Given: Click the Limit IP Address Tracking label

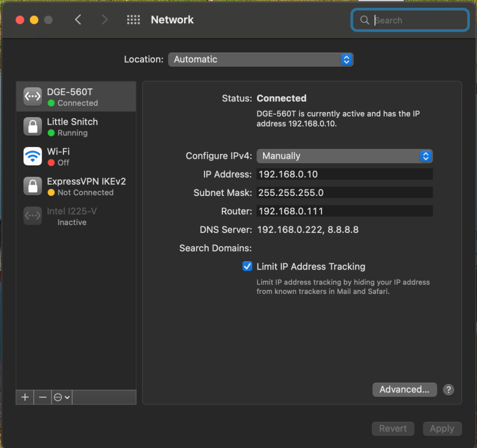Looking at the screenshot, I should pyautogui.click(x=311, y=266).
